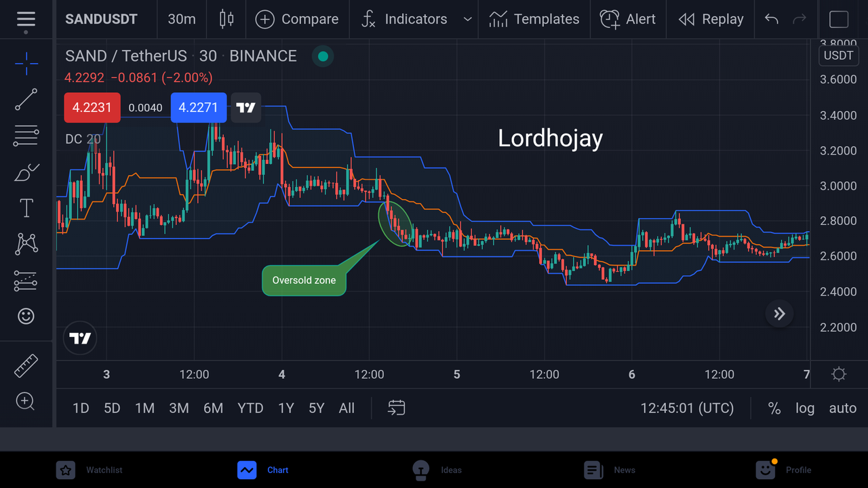Set the 3M date range
This screenshot has width=868, height=488.
click(x=178, y=408)
